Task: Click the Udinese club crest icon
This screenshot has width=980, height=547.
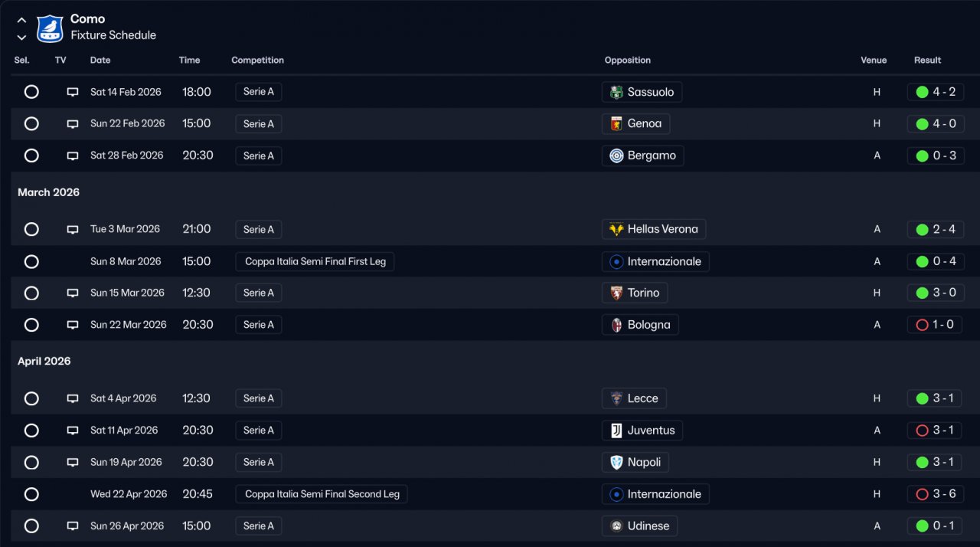Action: pos(616,526)
